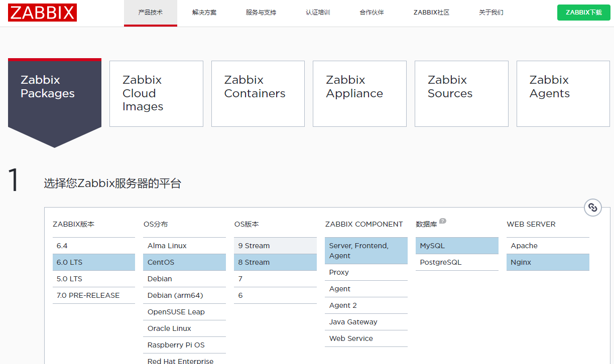614x364 pixels.
Task: Select Zabbix version 7.0 PRE-RELEASE
Action: click(94, 295)
